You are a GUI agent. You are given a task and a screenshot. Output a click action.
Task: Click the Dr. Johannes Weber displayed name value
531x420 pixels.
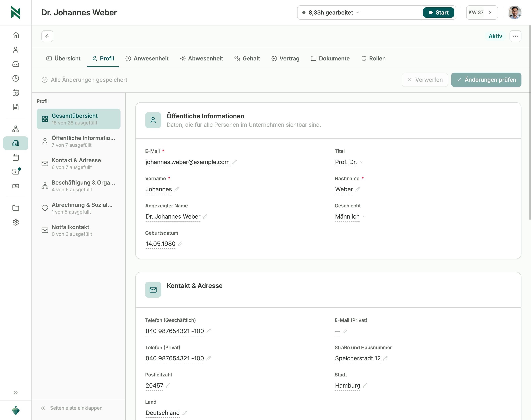[x=173, y=217]
